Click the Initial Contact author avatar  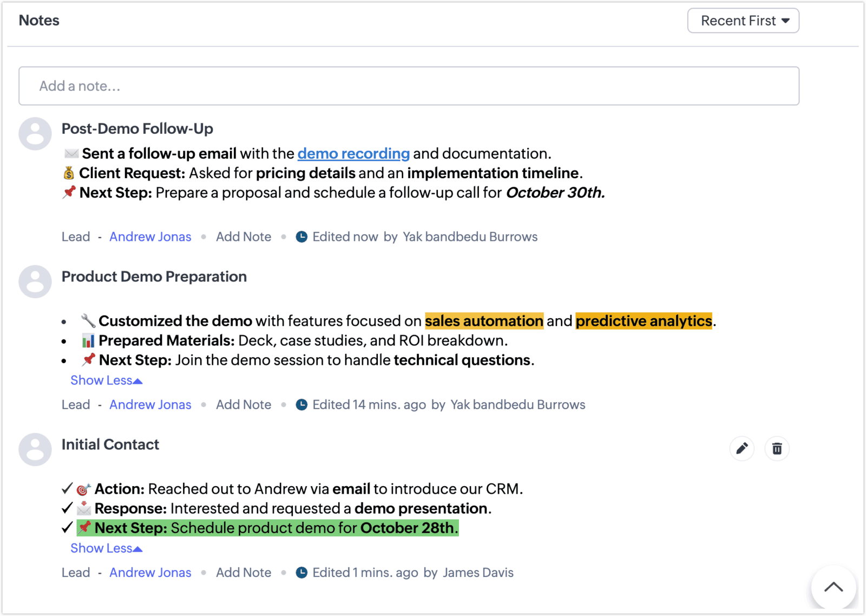[35, 449]
